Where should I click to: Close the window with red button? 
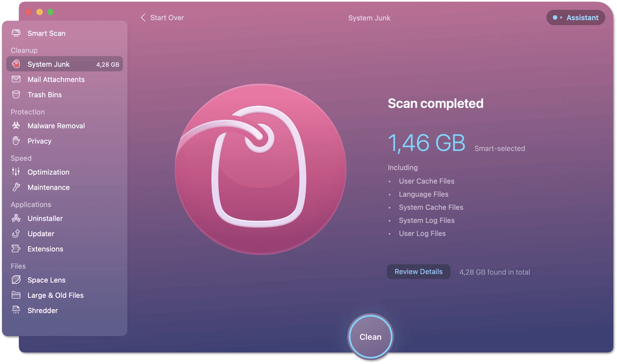(x=29, y=12)
